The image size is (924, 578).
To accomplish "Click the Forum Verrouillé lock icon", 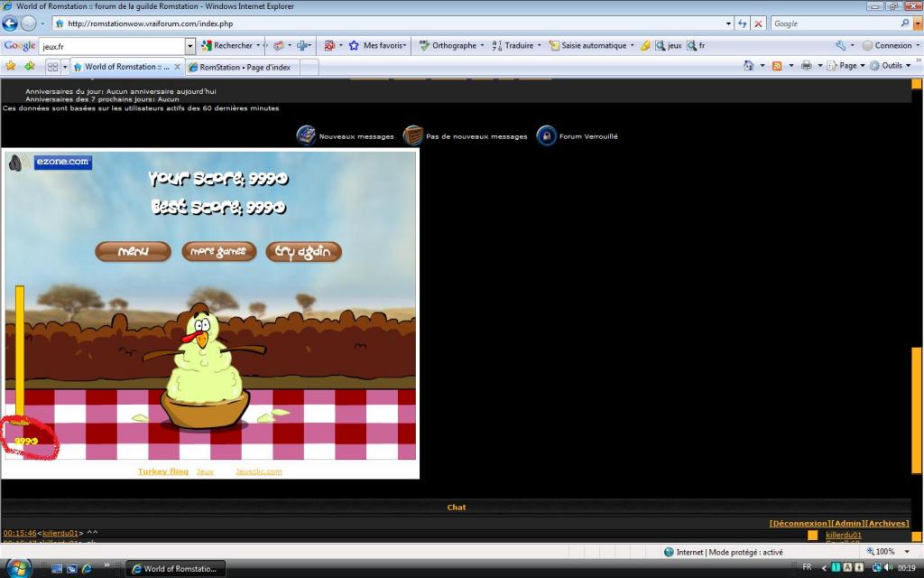I will point(546,135).
